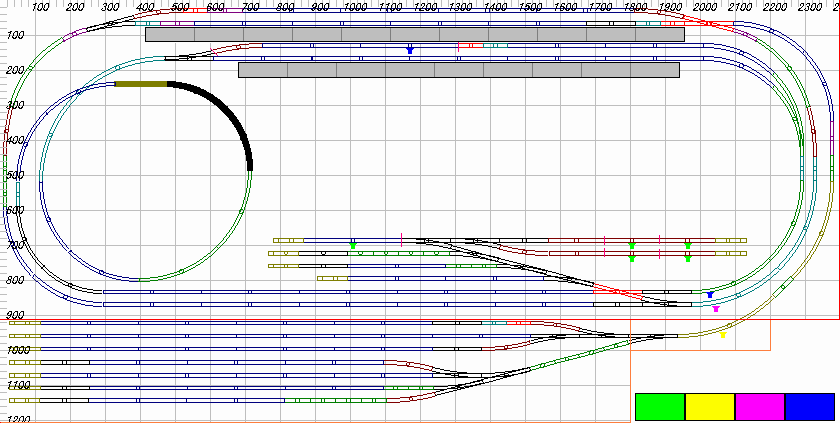Click the rightmost green marker on top yard track
Image resolution: width=840 pixels, height=423 pixels.
tap(687, 245)
